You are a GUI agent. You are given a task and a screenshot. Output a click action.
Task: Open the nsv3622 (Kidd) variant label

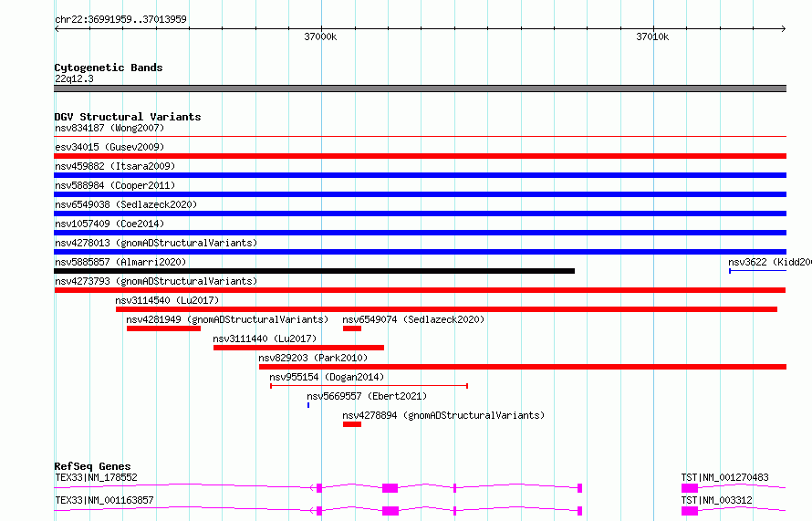click(x=769, y=262)
